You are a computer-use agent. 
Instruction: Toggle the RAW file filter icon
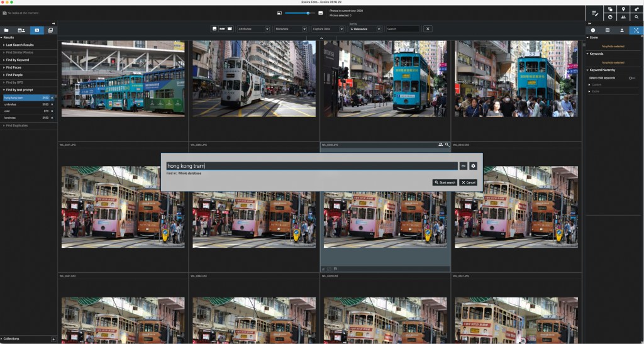click(x=222, y=29)
